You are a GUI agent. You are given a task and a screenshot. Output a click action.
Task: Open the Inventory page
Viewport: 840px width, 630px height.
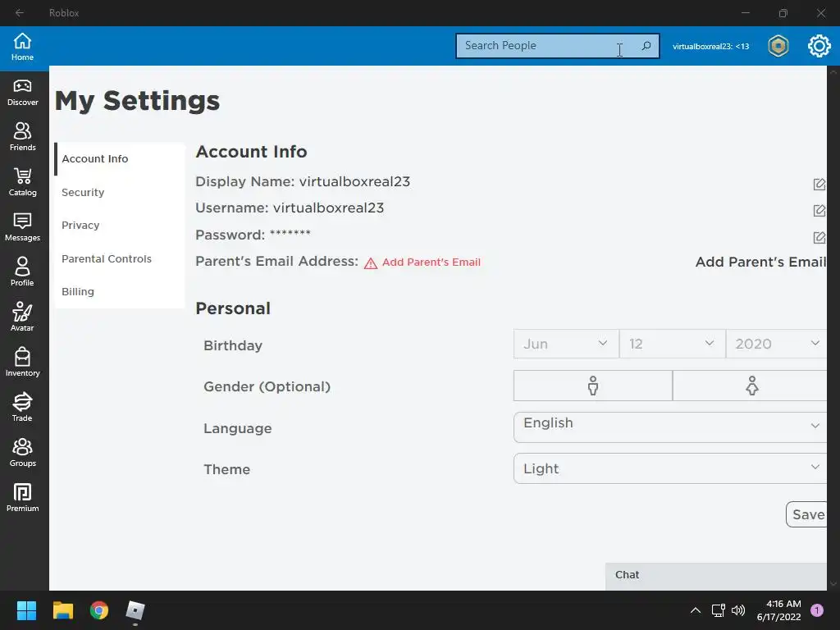click(x=22, y=363)
